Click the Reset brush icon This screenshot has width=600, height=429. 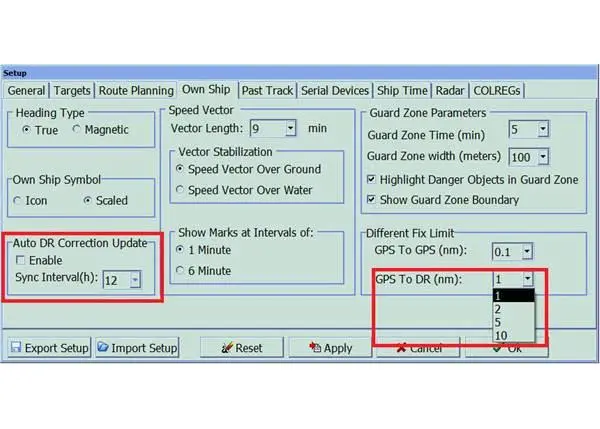tap(227, 347)
